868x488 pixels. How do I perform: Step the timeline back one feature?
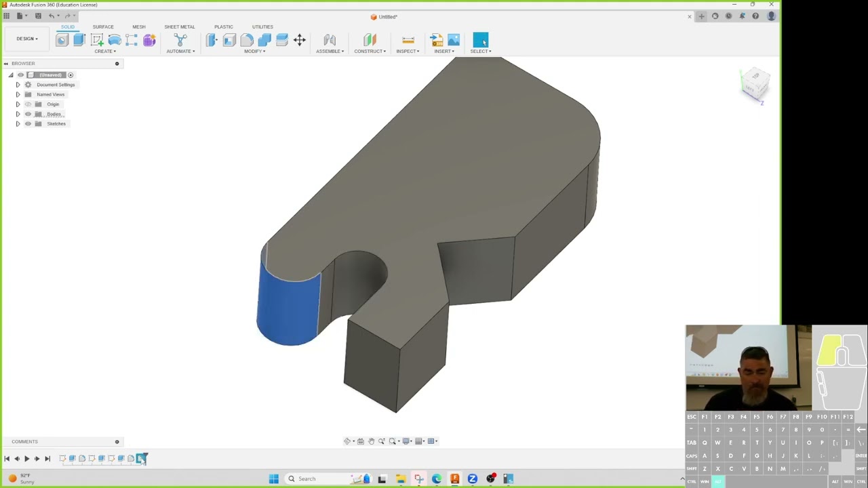coord(17,459)
